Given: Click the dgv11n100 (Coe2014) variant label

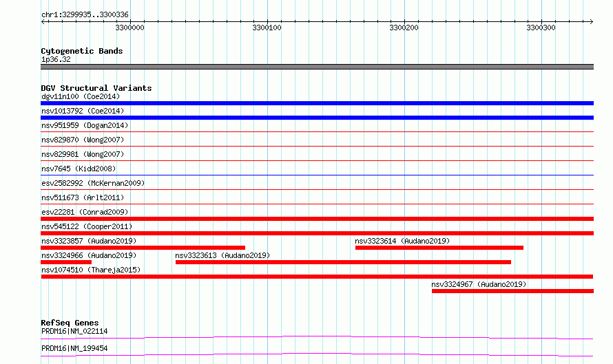Looking at the screenshot, I should [81, 96].
